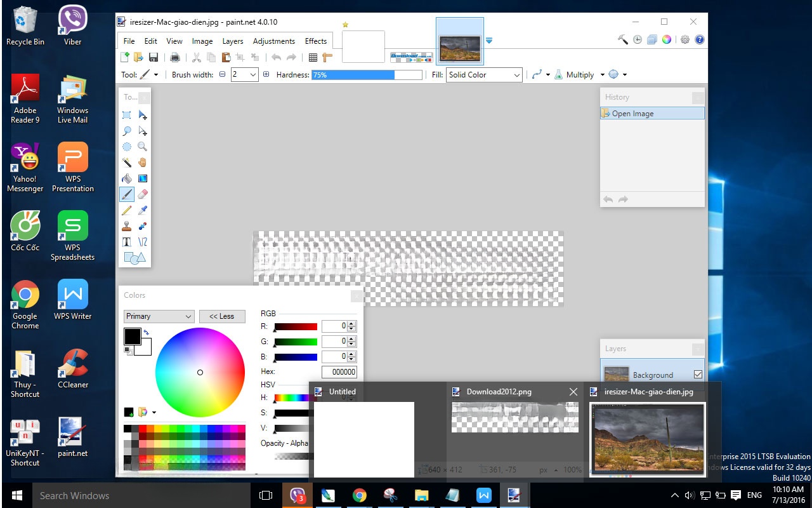This screenshot has width=812, height=508.
Task: Select the Paint Bucket tool
Action: click(127, 178)
